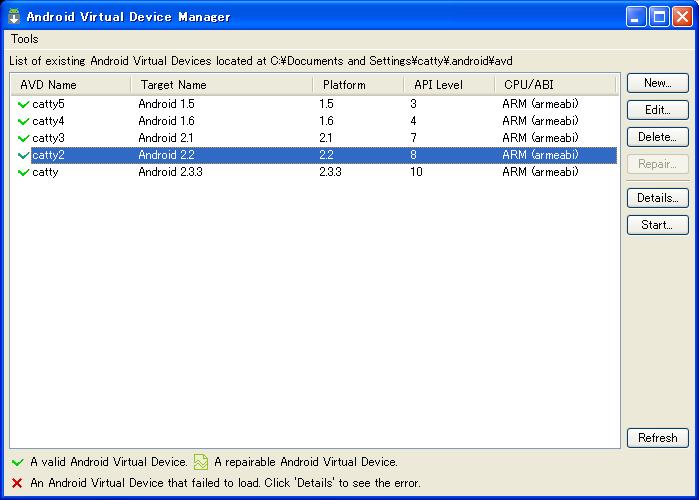Click the green checkmark icon for catty3
Screen dimensions: 699x500
pyautogui.click(x=23, y=138)
